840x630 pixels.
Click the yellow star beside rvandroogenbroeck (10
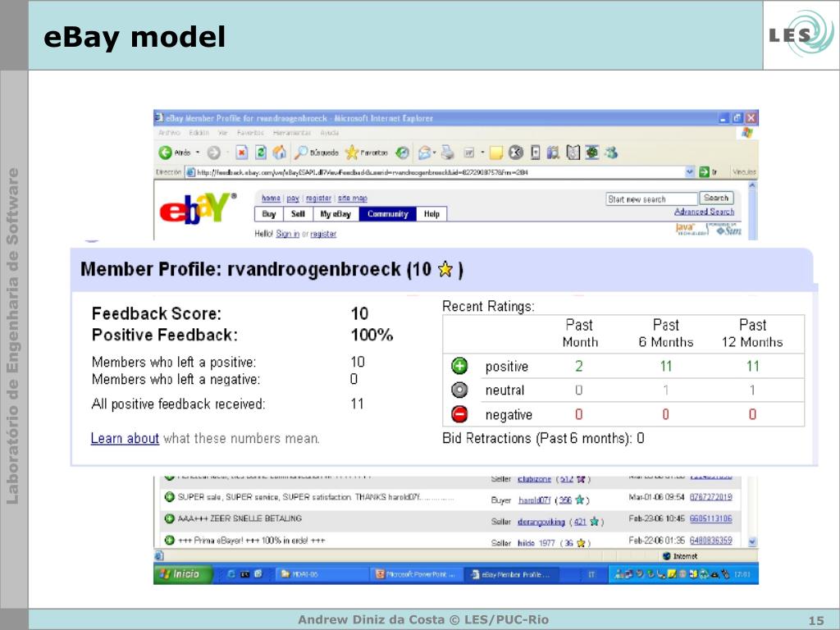[445, 269]
